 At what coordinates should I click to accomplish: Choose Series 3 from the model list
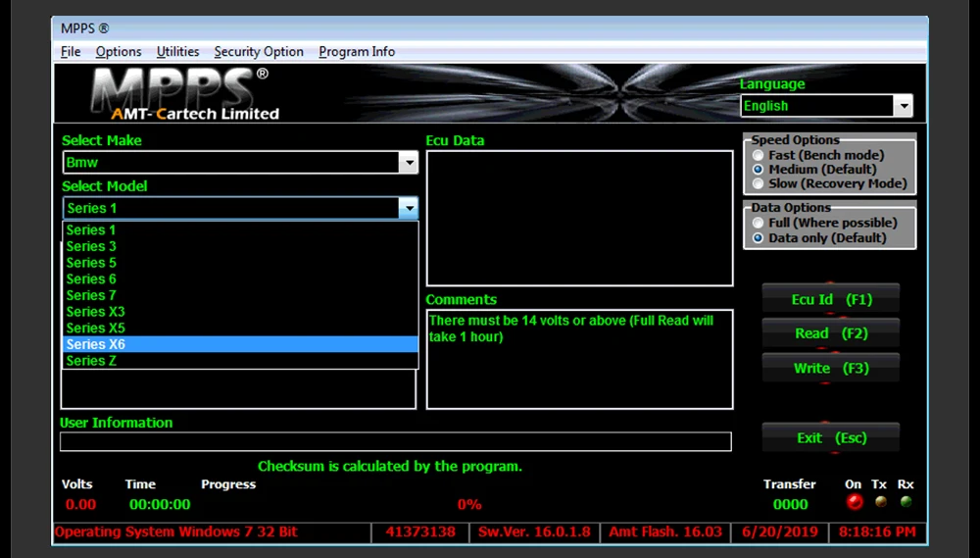240,246
